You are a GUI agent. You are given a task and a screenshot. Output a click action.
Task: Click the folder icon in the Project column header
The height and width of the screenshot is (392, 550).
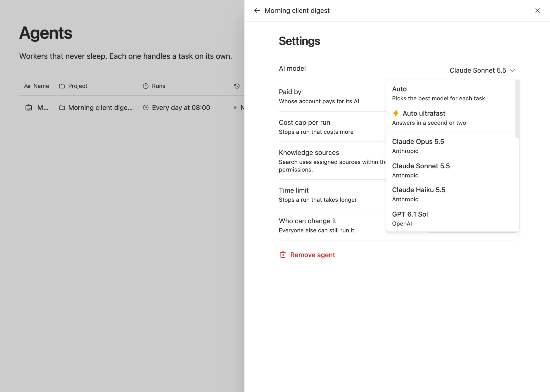pos(62,86)
